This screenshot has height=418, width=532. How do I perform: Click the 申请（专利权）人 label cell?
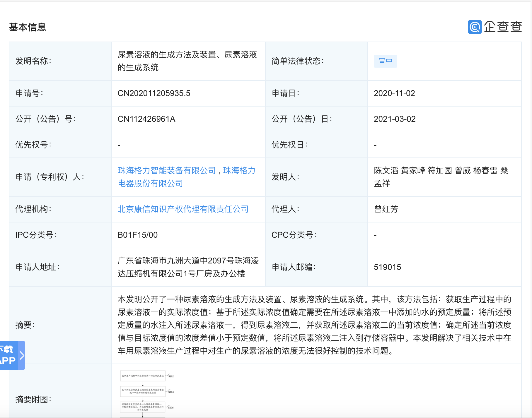pyautogui.click(x=60, y=177)
